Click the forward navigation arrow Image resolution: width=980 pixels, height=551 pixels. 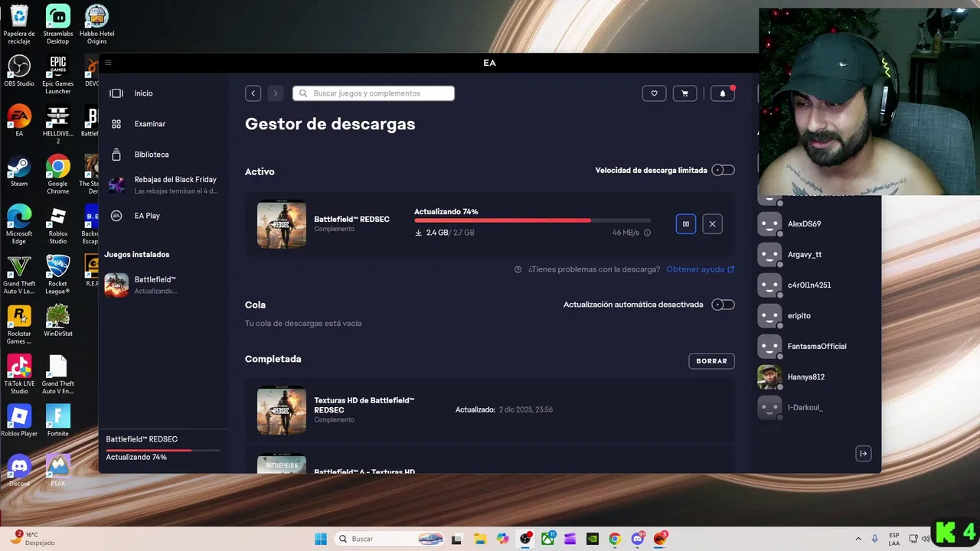tap(276, 93)
